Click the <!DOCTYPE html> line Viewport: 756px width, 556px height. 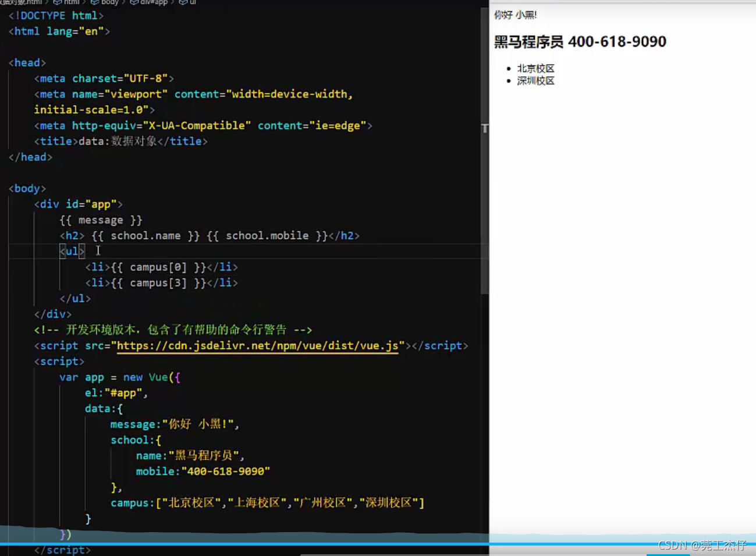(56, 16)
